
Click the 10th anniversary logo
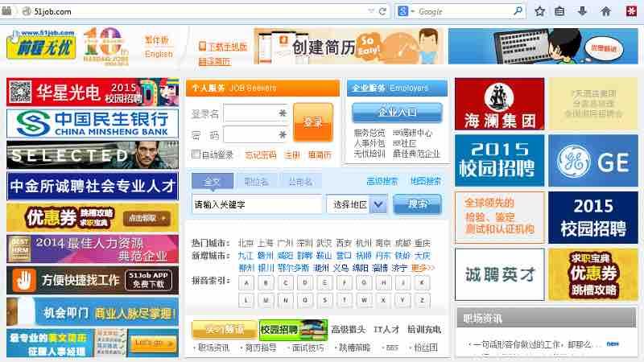tap(106, 47)
